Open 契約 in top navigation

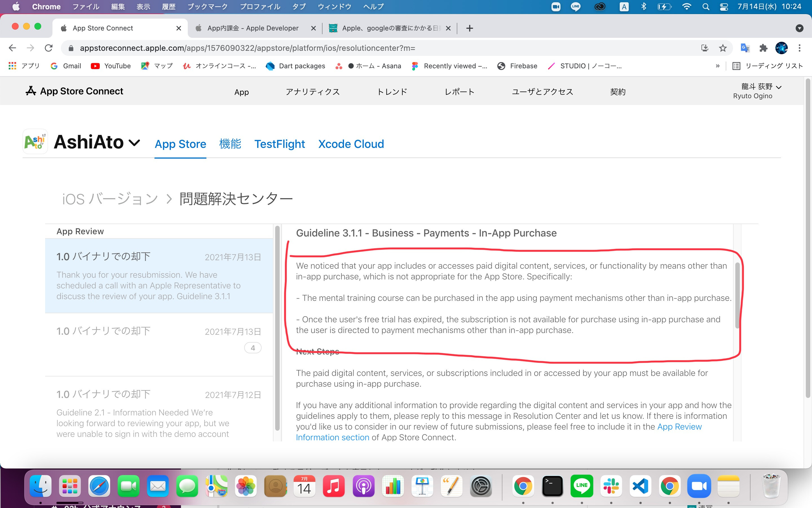click(x=618, y=92)
